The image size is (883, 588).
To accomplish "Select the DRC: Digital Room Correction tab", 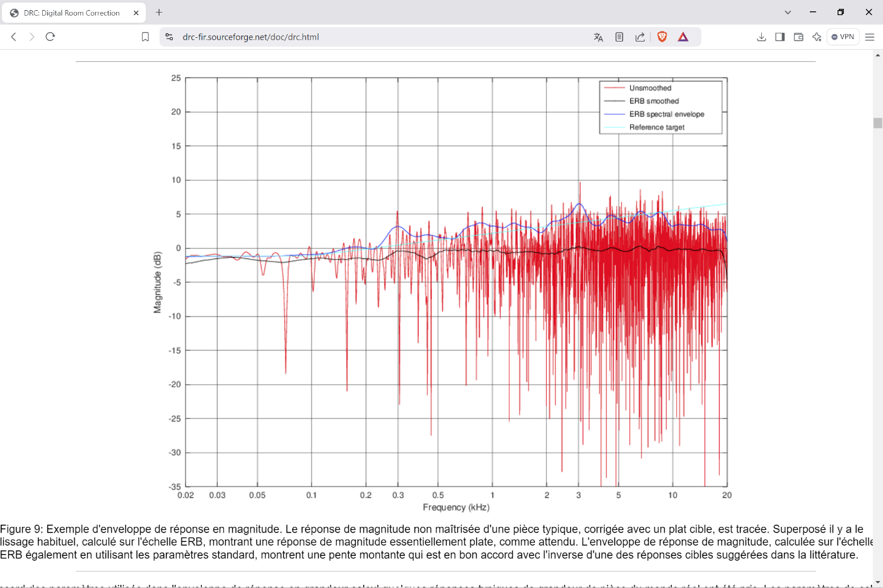I will (71, 13).
